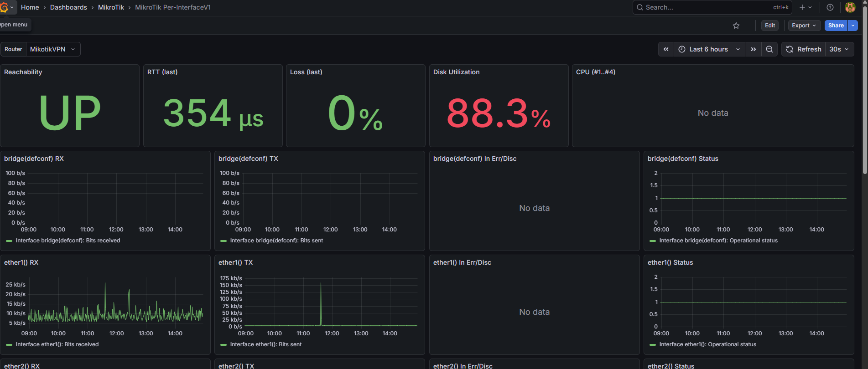Toggle ether1 Operational status legend series

703,344
